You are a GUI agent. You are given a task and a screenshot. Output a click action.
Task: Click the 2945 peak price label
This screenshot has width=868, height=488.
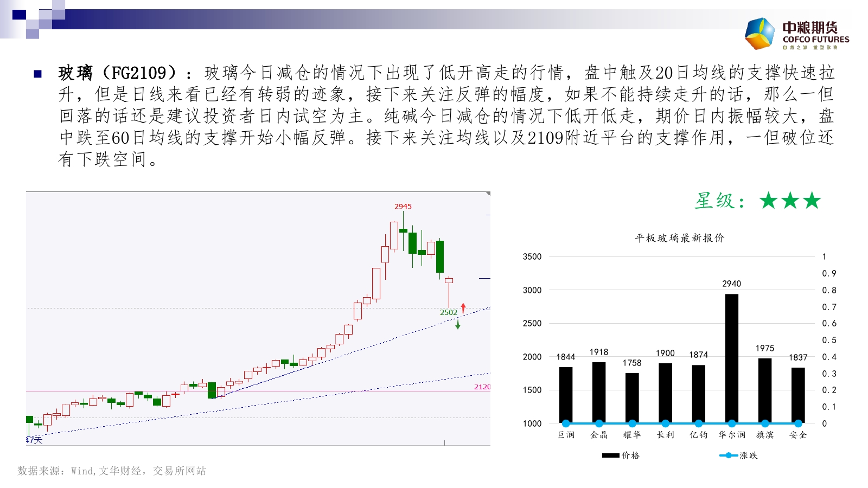point(403,206)
